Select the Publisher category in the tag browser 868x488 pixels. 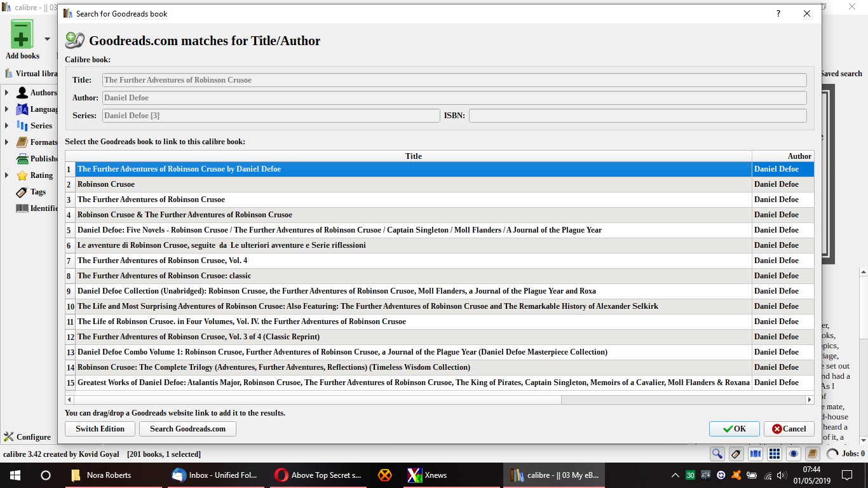36,159
